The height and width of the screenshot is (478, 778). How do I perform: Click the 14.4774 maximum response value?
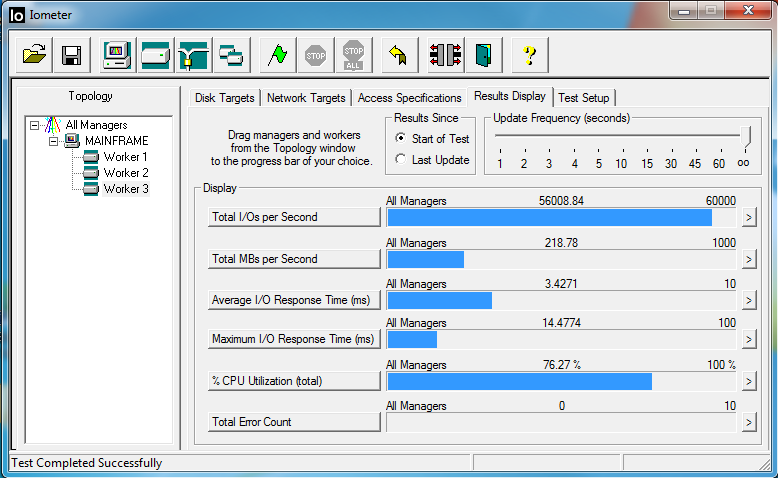point(561,323)
